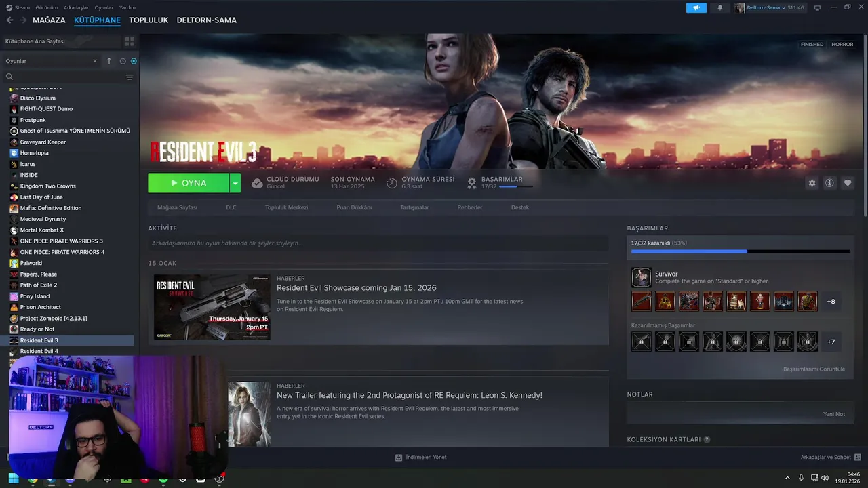Image resolution: width=868 pixels, height=488 pixels.
Task: Show +8 more earned achievements
Action: 831,302
